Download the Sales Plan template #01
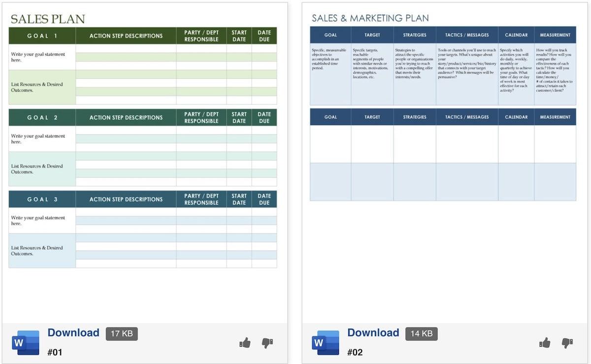This screenshot has height=364, width=591. (x=73, y=333)
